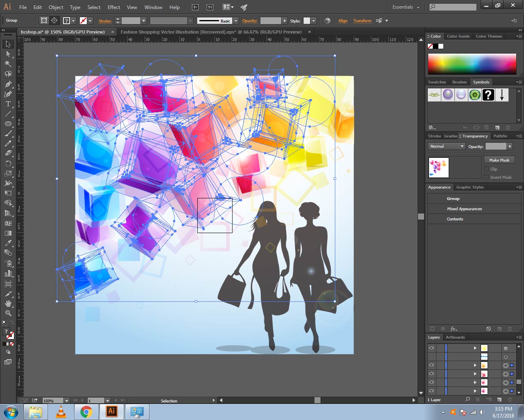Open the Effect menu
The image size is (524, 420).
point(114,7)
